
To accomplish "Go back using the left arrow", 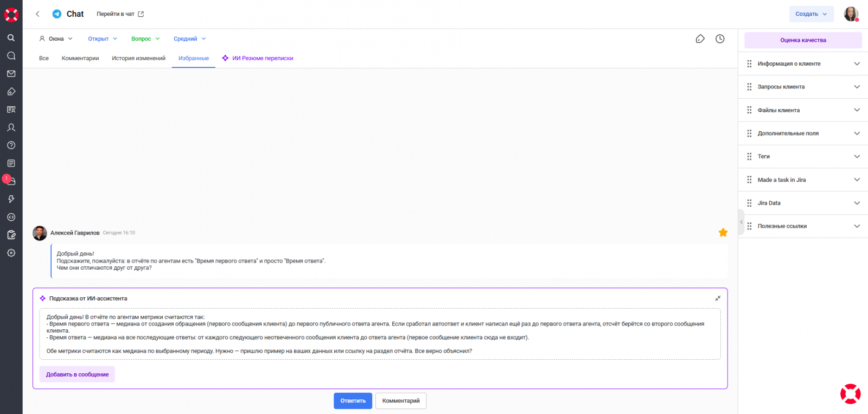I will 37,14.
